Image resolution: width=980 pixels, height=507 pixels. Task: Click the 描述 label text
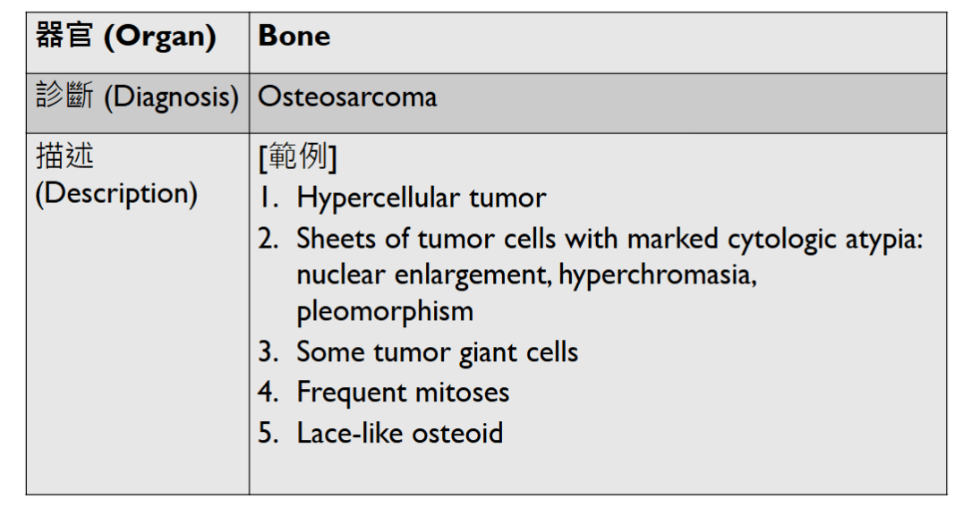pos(64,157)
